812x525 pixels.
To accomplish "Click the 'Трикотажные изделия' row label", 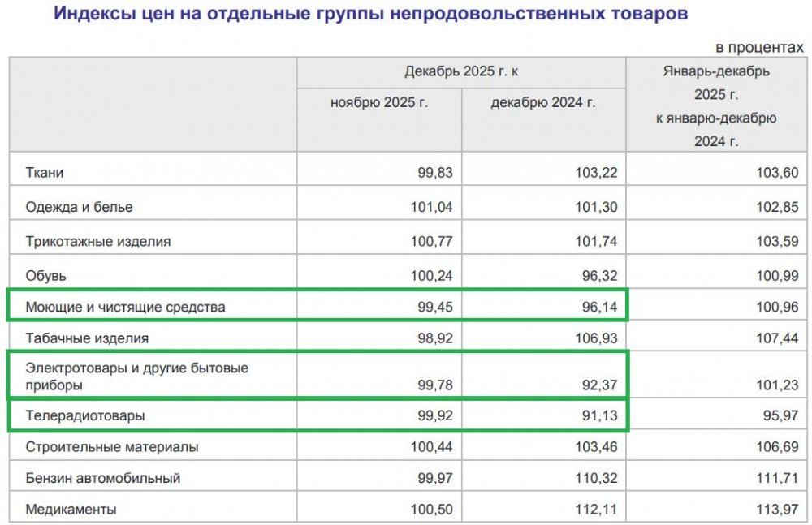I will [x=98, y=241].
